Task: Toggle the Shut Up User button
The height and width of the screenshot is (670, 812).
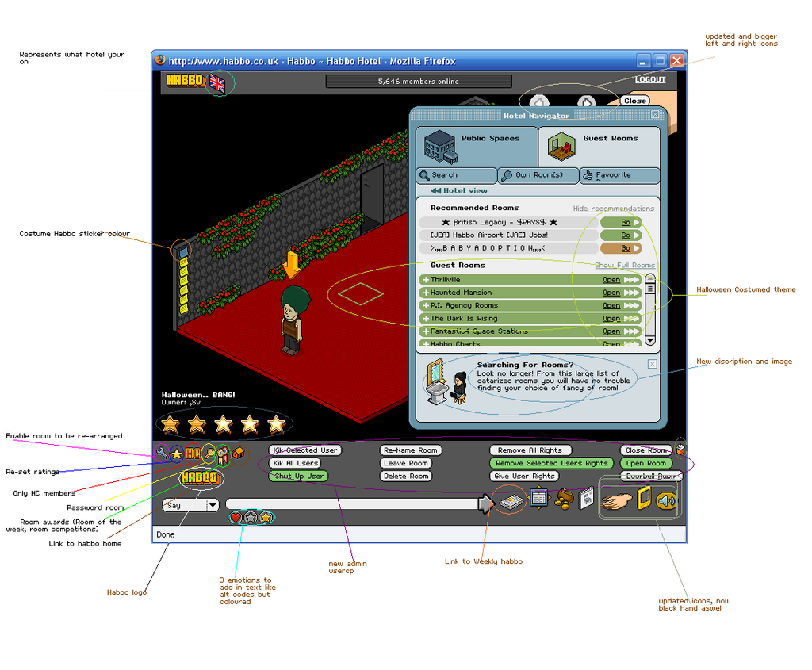Action: pos(298,477)
